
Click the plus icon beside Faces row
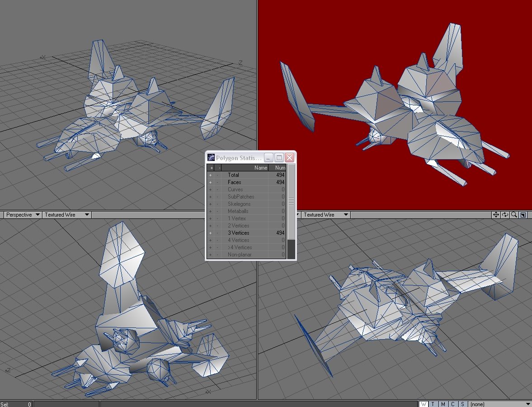click(211, 182)
